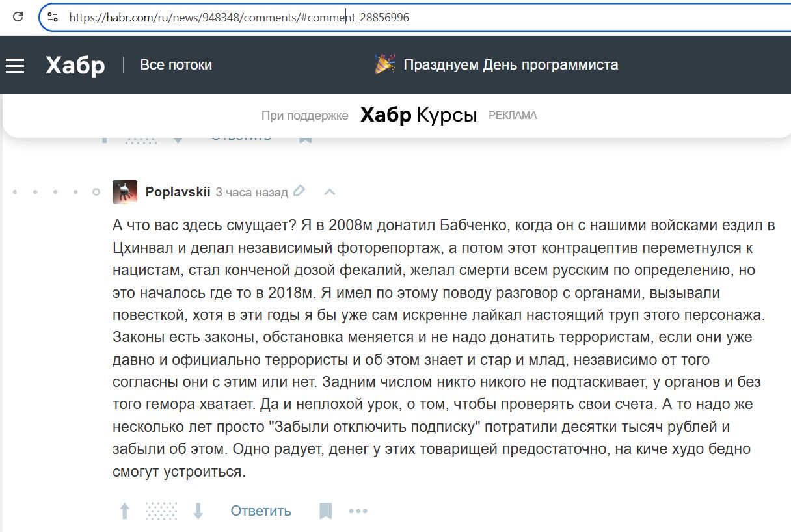Image resolution: width=791 pixels, height=532 pixels.
Task: Downvote Poplavskii's comment
Action: (198, 511)
